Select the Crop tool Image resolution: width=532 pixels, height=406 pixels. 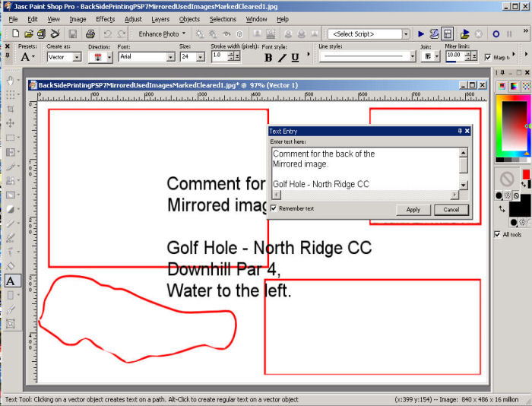10,109
